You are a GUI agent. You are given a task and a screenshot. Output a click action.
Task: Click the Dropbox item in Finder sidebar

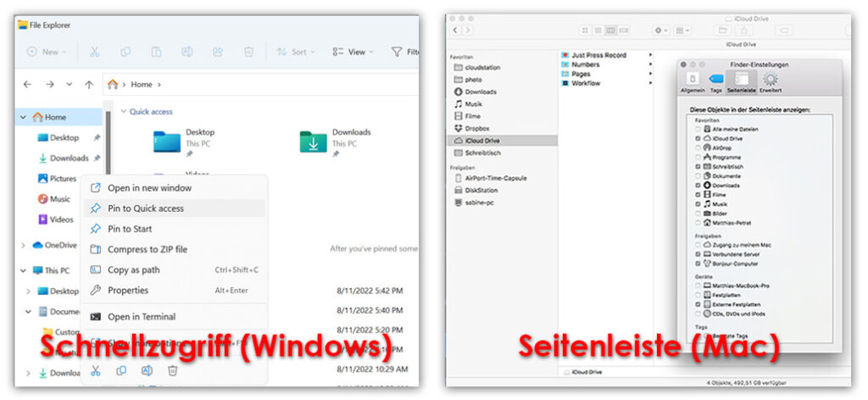[x=478, y=128]
